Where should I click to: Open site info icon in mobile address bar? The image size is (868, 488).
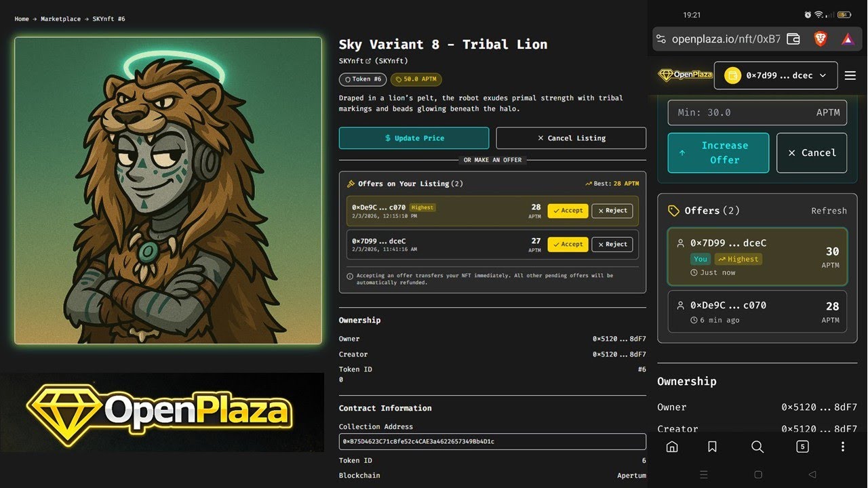(x=662, y=39)
